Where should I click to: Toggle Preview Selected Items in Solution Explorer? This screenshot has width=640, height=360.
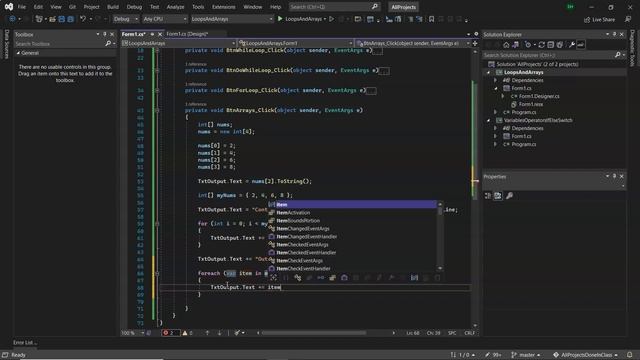(x=580, y=45)
